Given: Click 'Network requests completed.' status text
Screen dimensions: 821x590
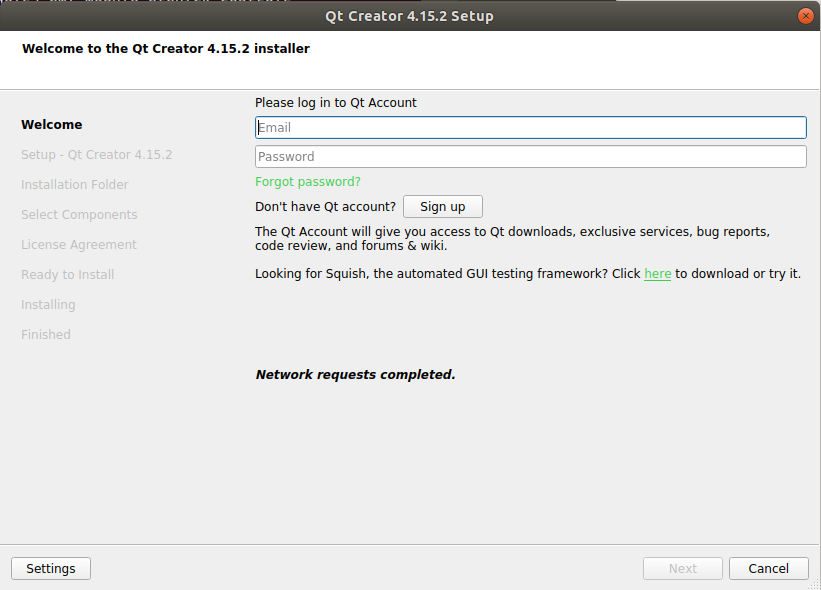Looking at the screenshot, I should [x=356, y=375].
